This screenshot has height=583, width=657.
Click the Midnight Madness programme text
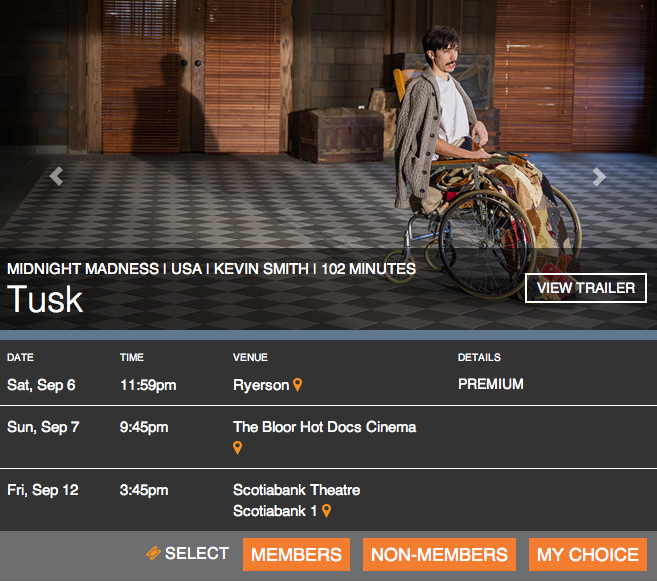83,269
